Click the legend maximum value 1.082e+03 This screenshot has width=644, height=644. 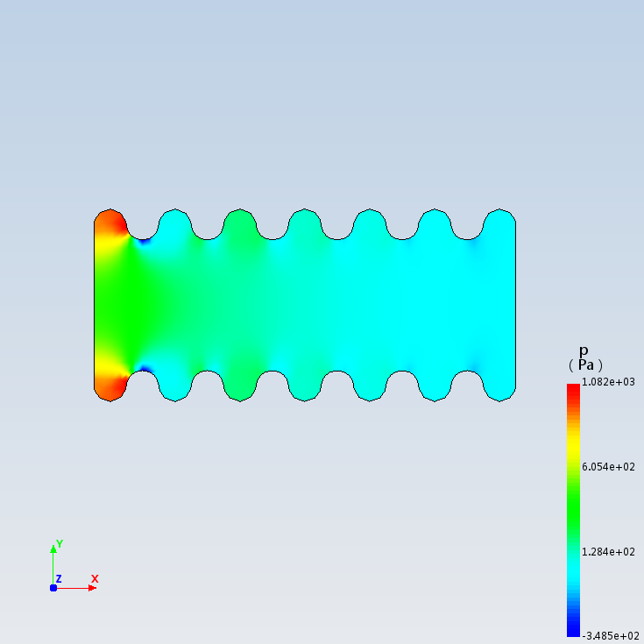point(608,383)
